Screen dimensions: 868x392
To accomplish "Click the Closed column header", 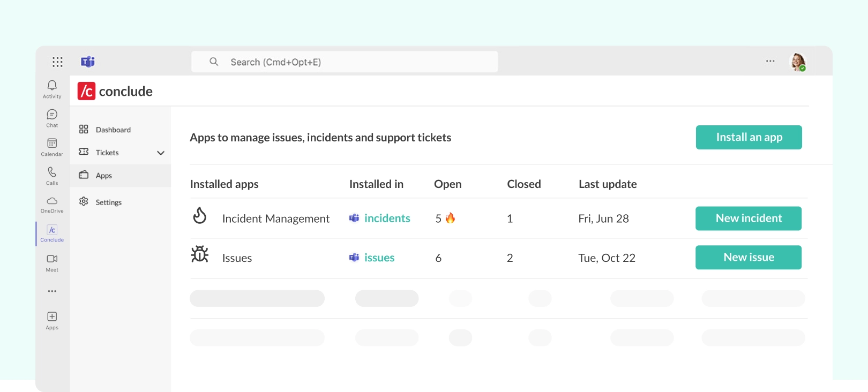I will pyautogui.click(x=524, y=184).
